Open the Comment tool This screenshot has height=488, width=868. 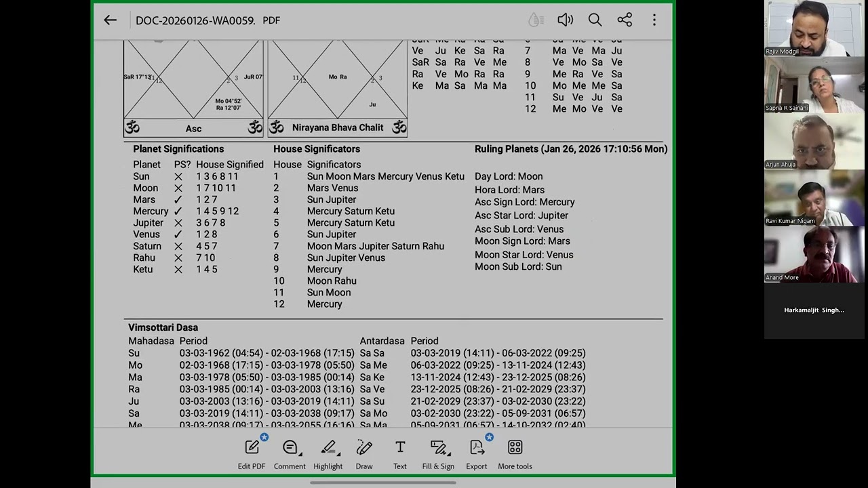tap(290, 453)
